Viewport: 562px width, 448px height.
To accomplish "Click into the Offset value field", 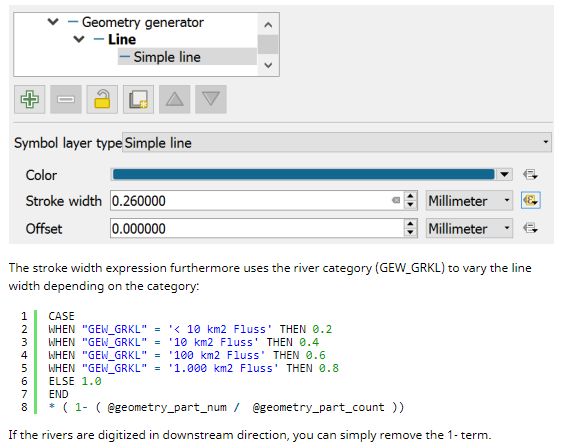I will coord(257,228).
